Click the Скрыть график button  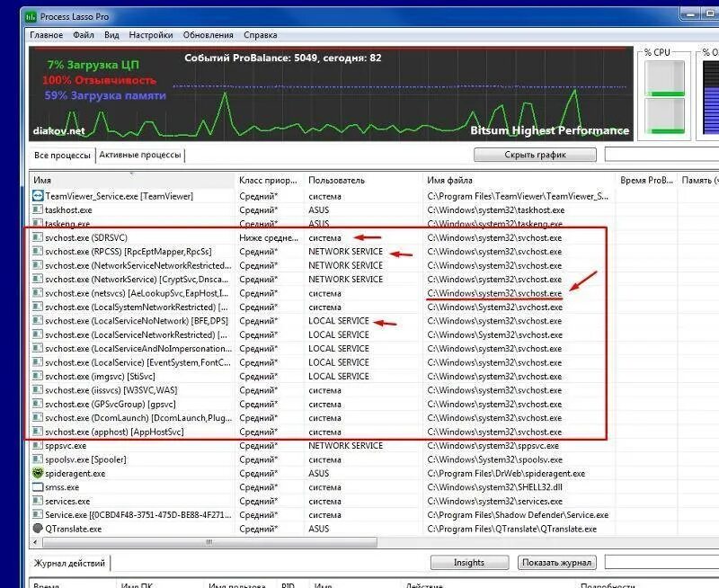coord(535,155)
